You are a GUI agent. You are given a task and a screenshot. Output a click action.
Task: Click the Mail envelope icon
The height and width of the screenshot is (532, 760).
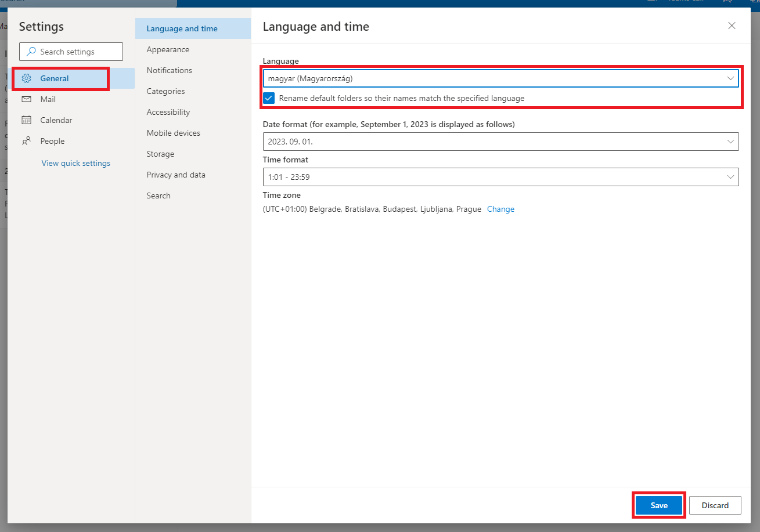pyautogui.click(x=26, y=99)
